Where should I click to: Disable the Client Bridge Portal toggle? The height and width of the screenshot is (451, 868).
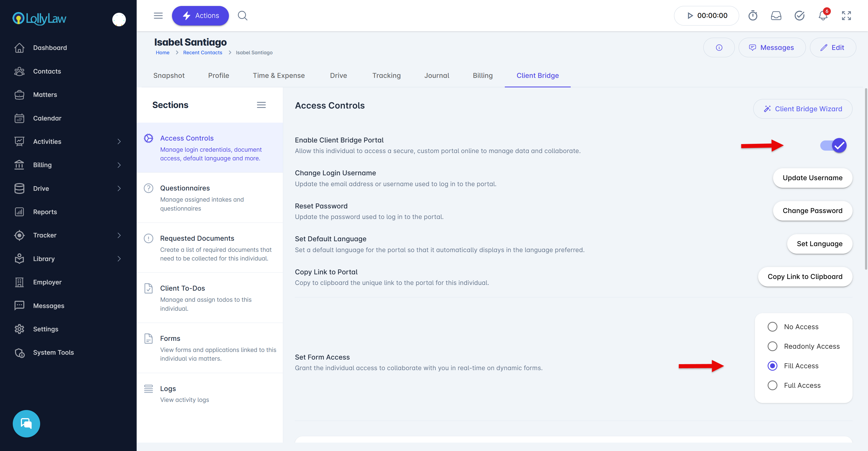tap(833, 146)
